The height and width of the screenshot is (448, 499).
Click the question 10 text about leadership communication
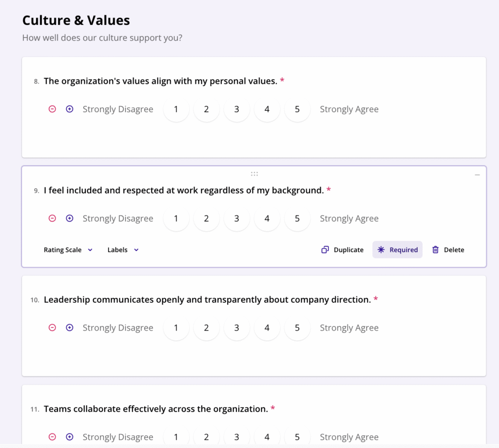click(x=207, y=299)
